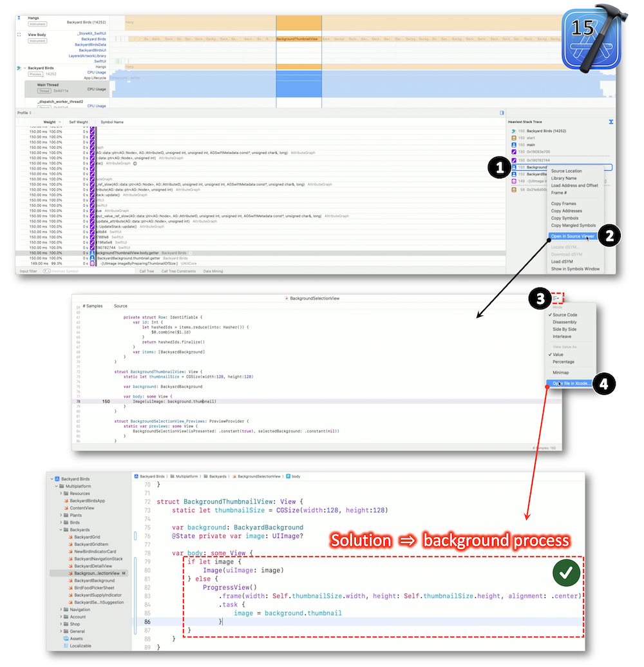Screen dimensions: 644x667
Task: Toggle the inspector panel icon above the stack trace
Action: (x=502, y=113)
